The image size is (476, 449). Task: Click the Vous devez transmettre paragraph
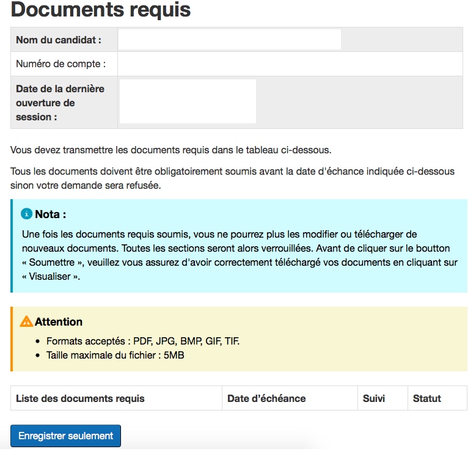pyautogui.click(x=170, y=150)
